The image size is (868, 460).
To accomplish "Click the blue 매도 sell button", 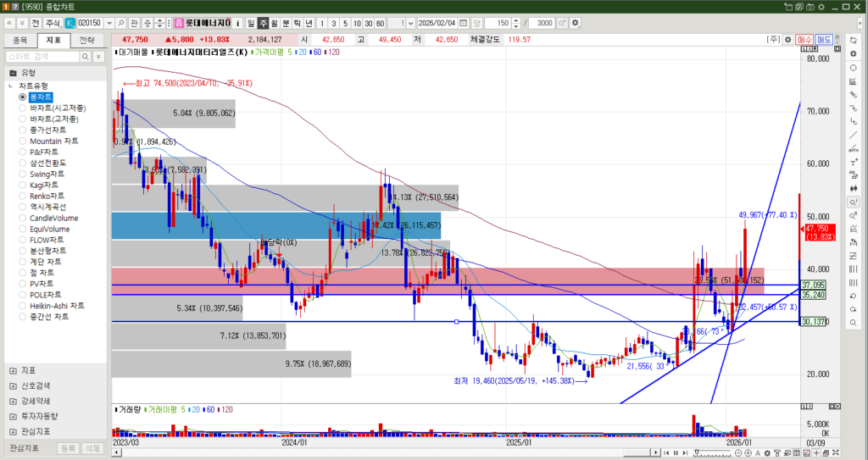I will [824, 40].
